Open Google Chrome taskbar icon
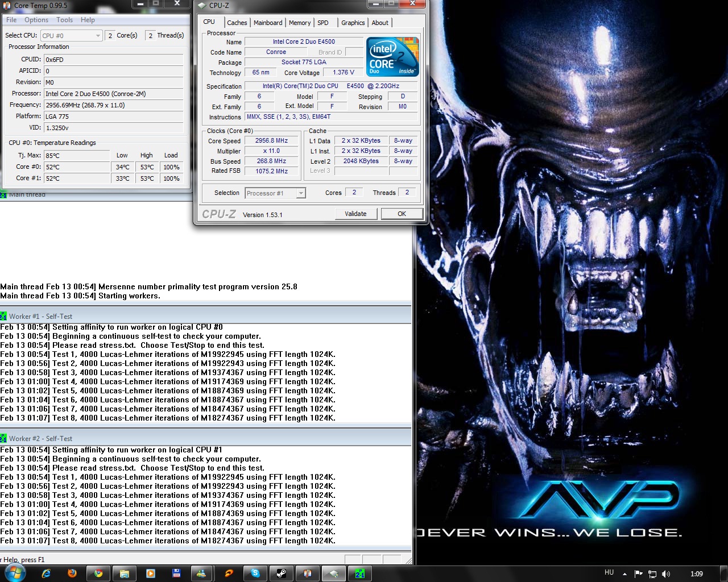The width and height of the screenshot is (728, 582). [x=98, y=573]
